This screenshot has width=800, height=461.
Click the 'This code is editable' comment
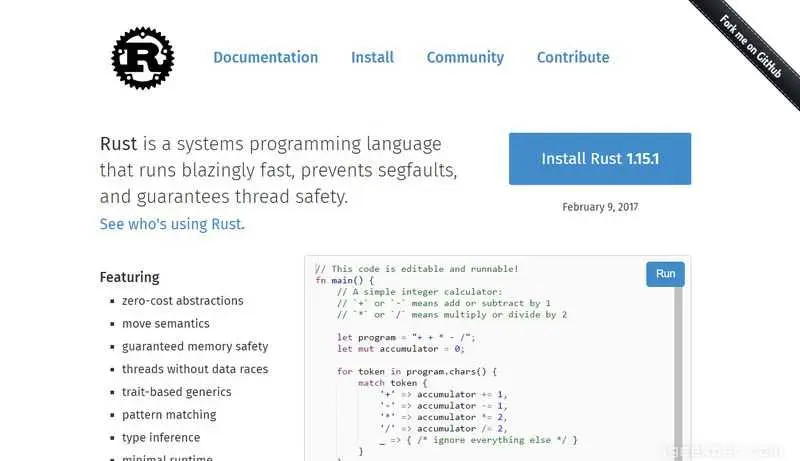(417, 269)
